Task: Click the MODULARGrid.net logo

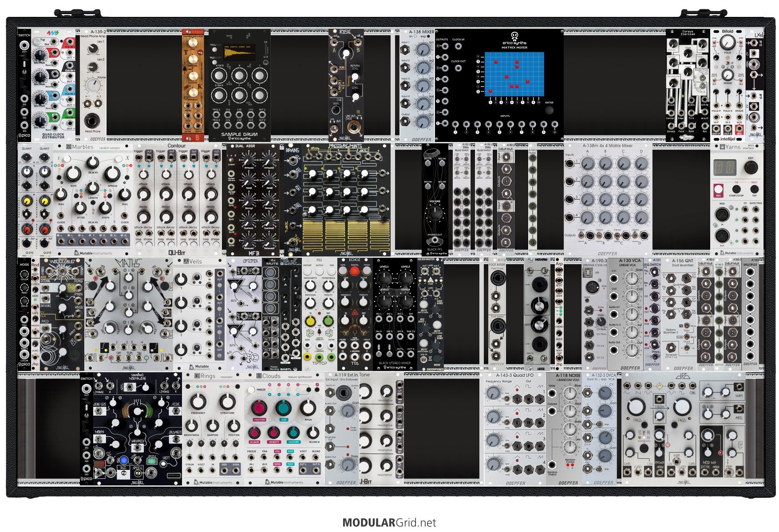Action: 389,523
